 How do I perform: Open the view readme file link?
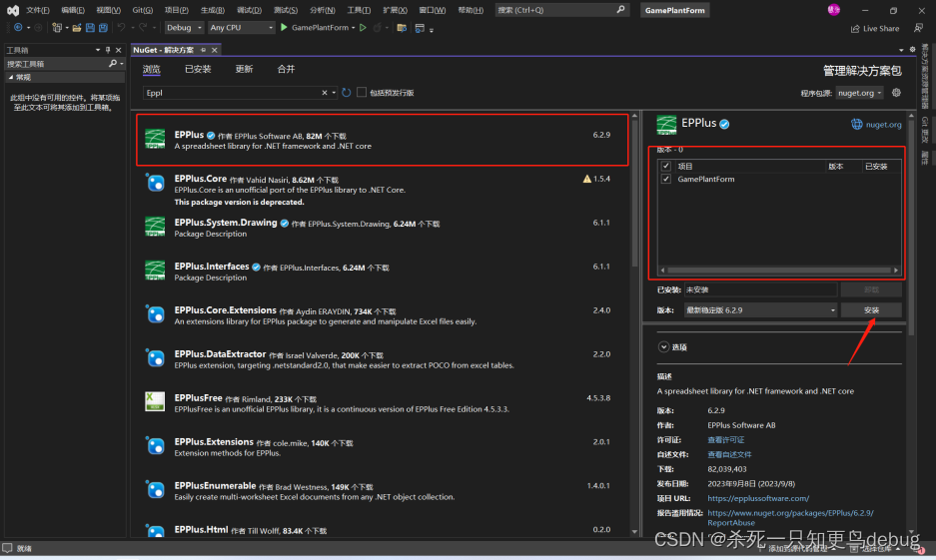click(729, 454)
